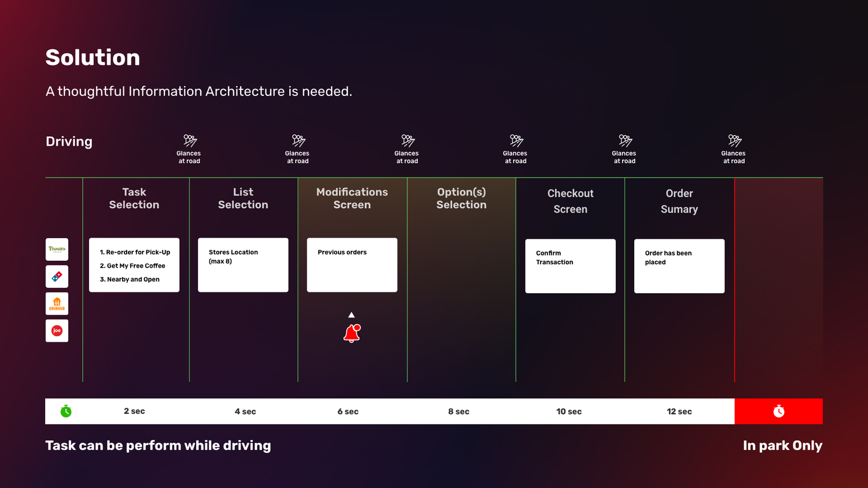Viewport: 868px width, 488px height.
Task: Click the red notification bell below Modifications Screen
Action: (351, 333)
